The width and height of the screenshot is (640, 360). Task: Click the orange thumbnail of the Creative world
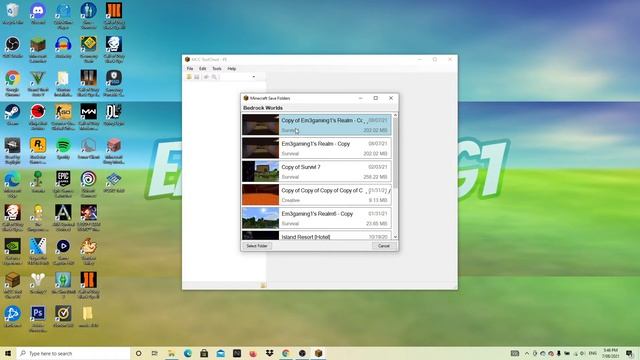point(260,195)
